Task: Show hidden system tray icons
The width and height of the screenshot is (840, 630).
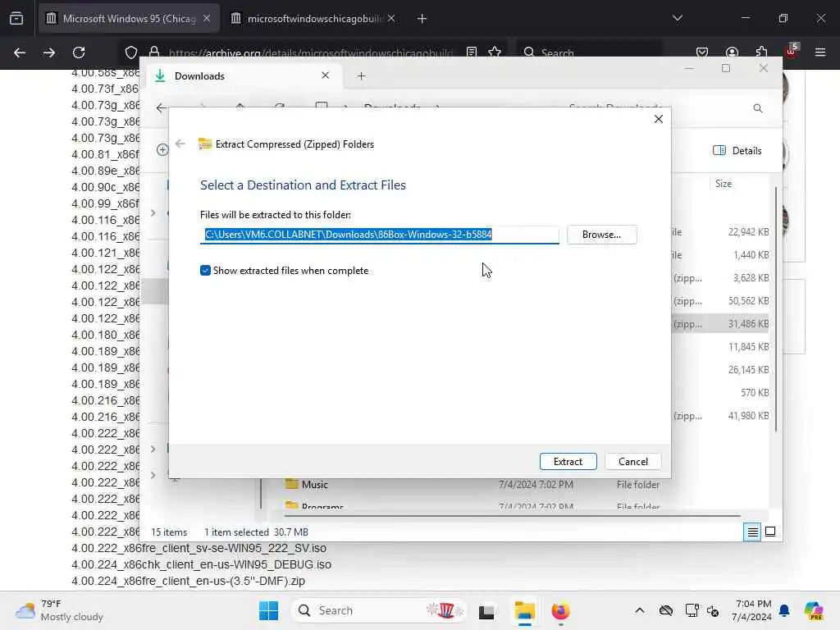Action: pyautogui.click(x=640, y=610)
